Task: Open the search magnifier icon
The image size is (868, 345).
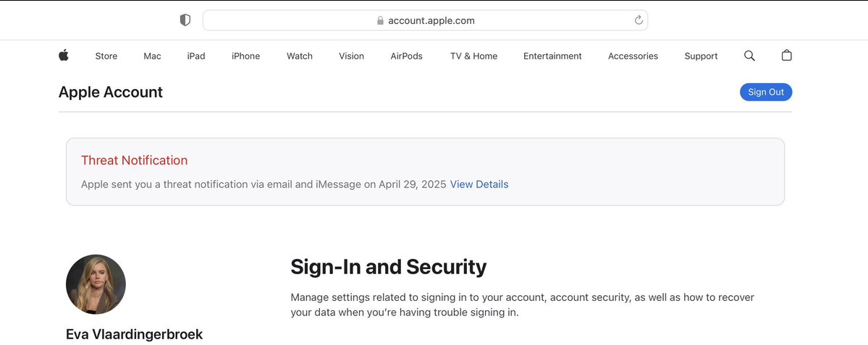Action: (749, 56)
